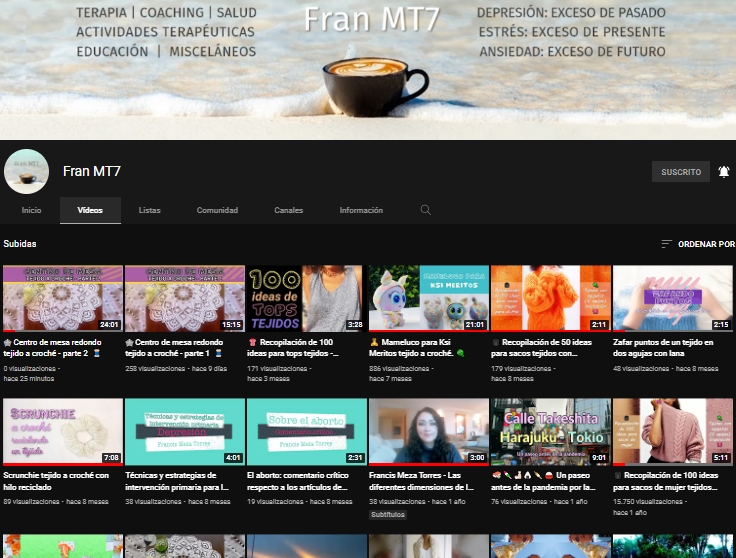Click the Subidas section heading
The image size is (736, 558).
pyautogui.click(x=20, y=244)
